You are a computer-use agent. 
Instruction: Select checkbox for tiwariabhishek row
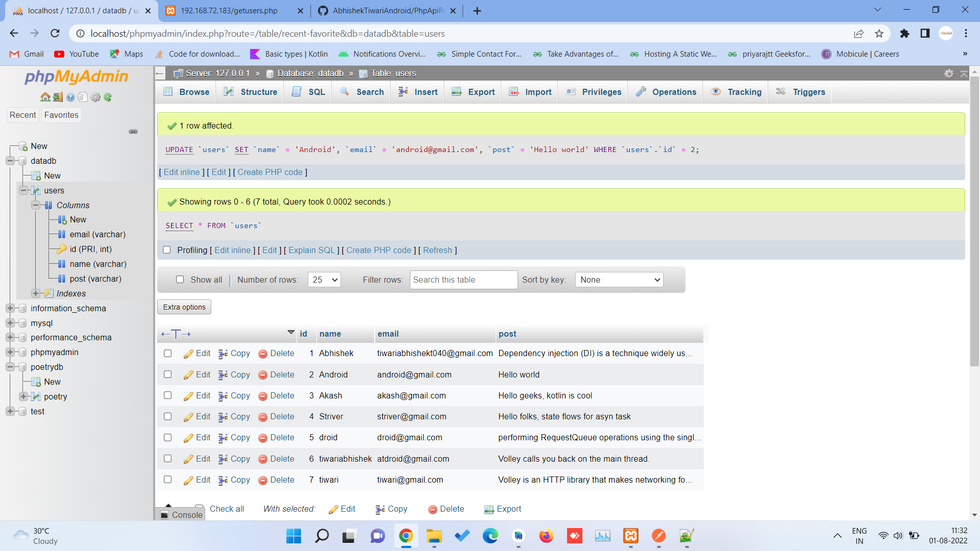(x=167, y=458)
